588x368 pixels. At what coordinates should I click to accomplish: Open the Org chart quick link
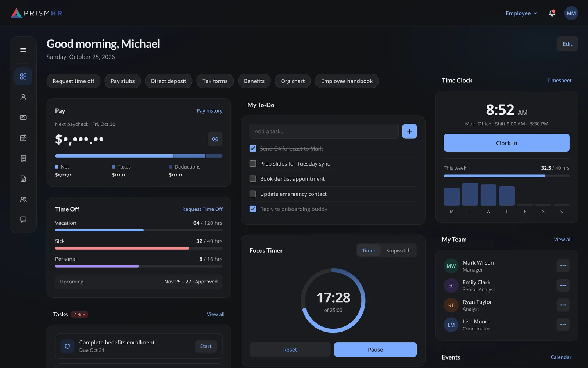[x=293, y=81]
